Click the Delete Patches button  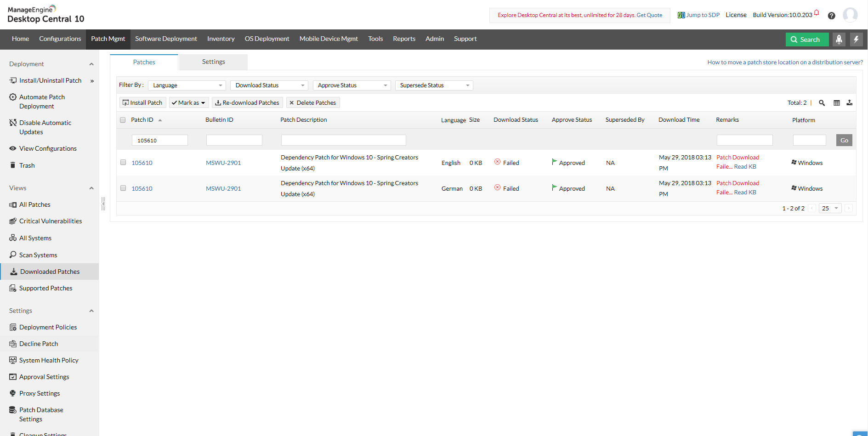313,102
